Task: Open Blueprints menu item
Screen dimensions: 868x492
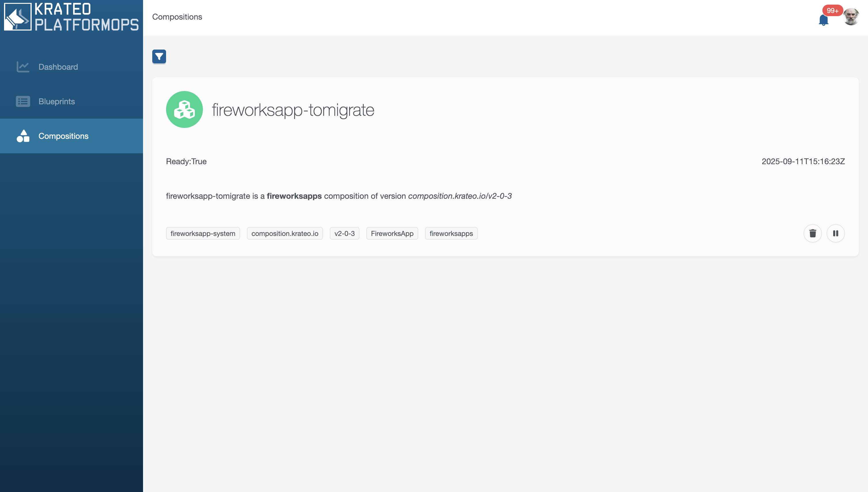Action: tap(57, 101)
